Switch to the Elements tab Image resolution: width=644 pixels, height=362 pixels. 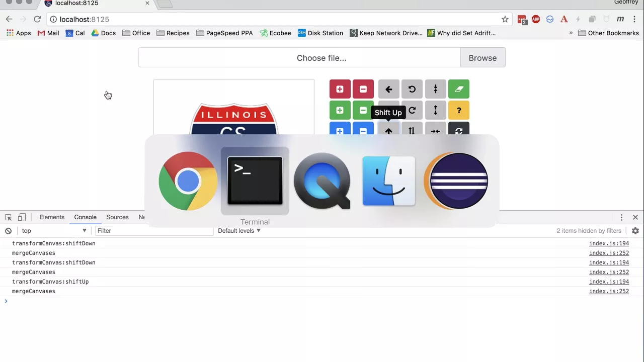(52, 217)
